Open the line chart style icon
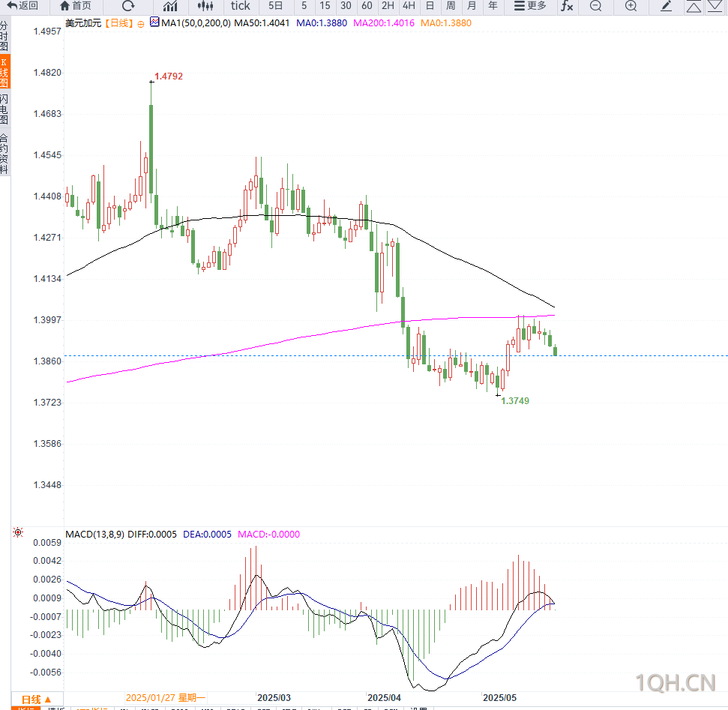The width and height of the screenshot is (728, 710). 170,5
